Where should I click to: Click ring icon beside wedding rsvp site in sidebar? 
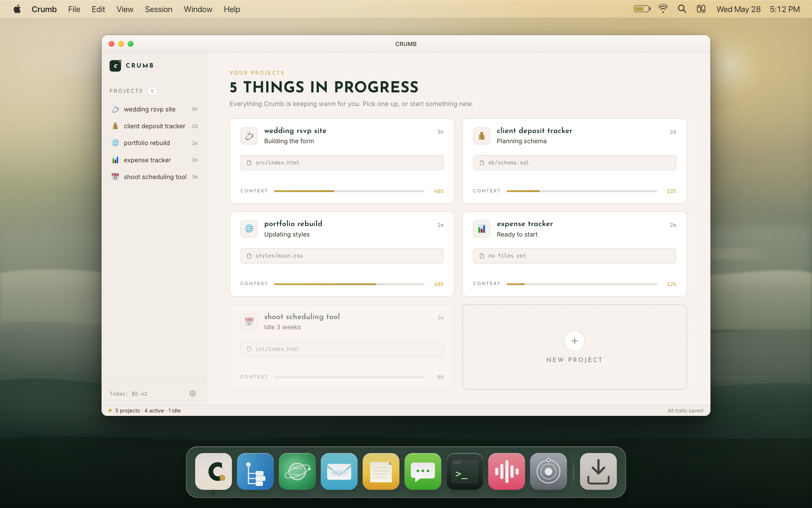[115, 109]
